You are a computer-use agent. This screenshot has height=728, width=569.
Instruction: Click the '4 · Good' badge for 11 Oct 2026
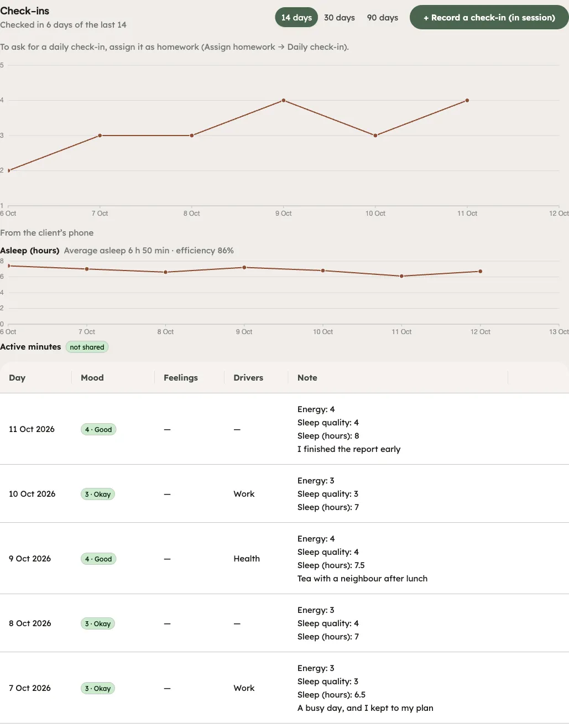98,429
